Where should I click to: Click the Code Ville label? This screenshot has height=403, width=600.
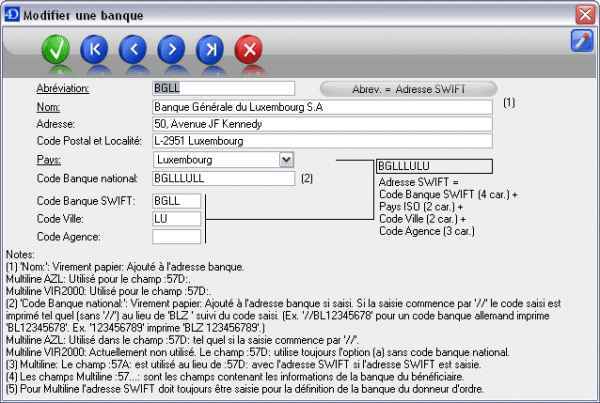tap(60, 219)
